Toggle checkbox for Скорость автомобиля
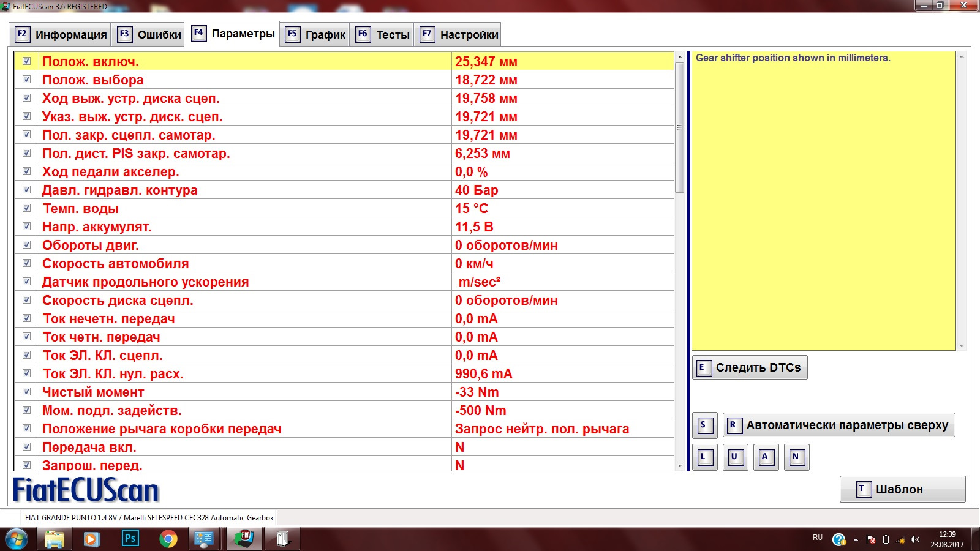 tap(26, 263)
